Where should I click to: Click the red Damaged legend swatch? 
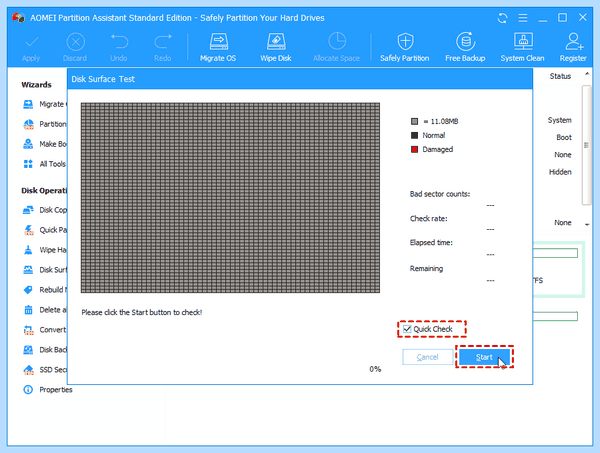click(414, 149)
